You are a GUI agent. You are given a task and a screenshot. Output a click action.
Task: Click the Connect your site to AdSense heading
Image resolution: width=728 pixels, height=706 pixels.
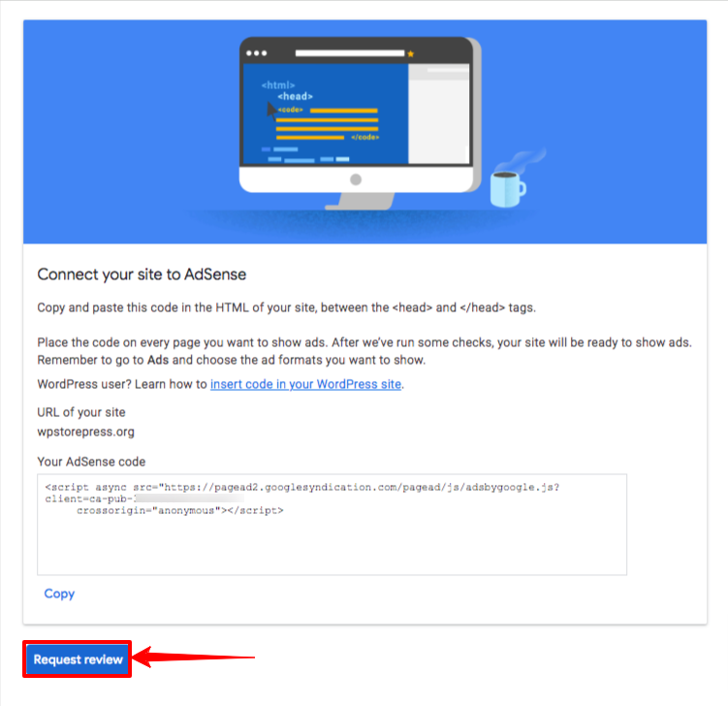(x=142, y=274)
